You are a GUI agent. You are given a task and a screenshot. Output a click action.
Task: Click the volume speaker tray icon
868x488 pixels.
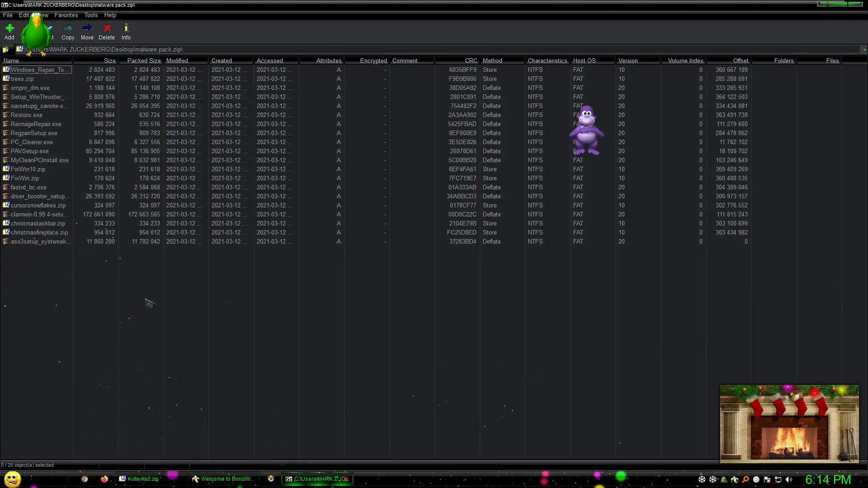click(789, 479)
